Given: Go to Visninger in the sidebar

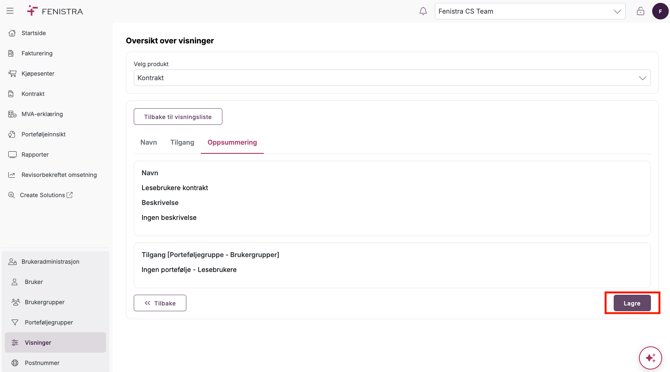Looking at the screenshot, I should pos(56,343).
